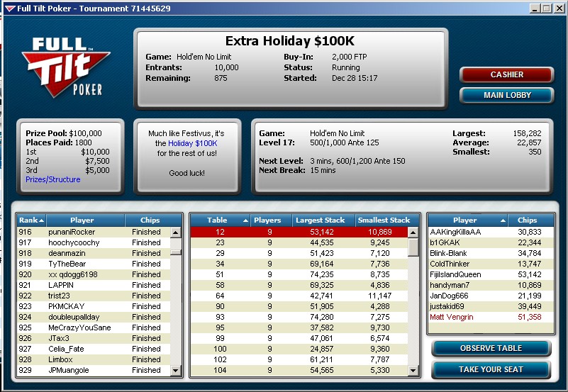
Task: Select table 23 row
Action: [x=299, y=242]
